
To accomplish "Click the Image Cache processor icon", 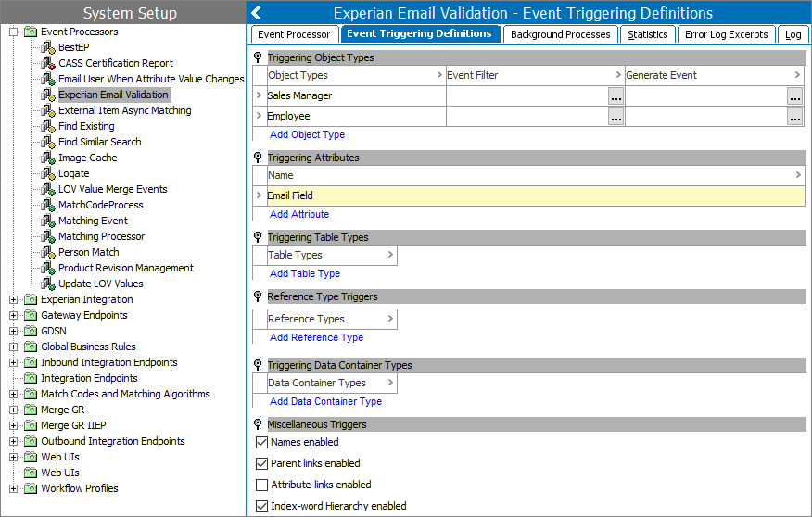I will [48, 158].
